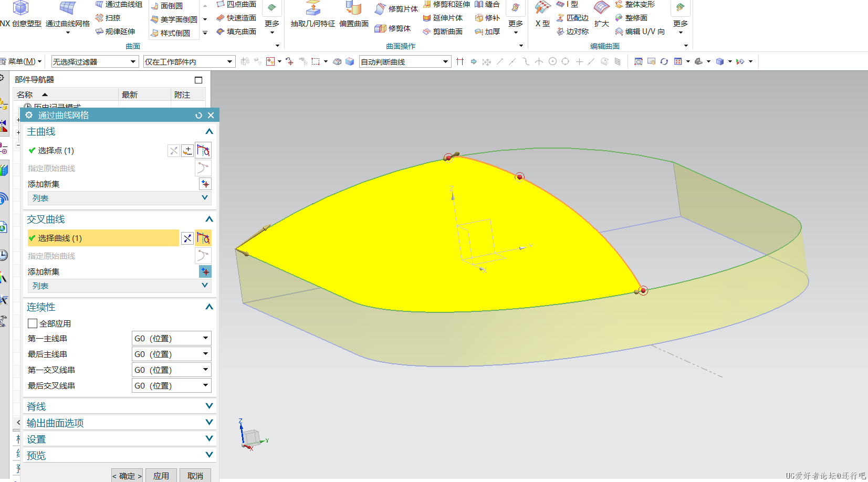Select the 扫掠 sweep tool
Screen dimensions: 868x482
[108, 18]
